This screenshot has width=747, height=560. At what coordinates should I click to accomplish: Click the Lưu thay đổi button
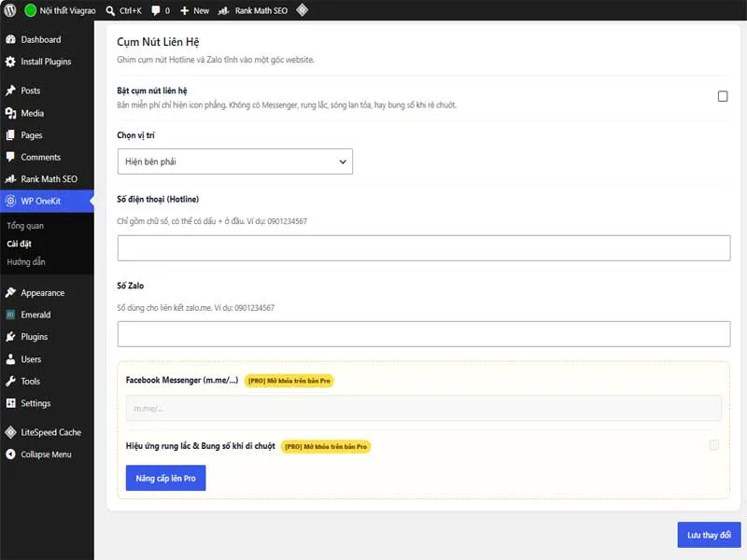pyautogui.click(x=709, y=535)
